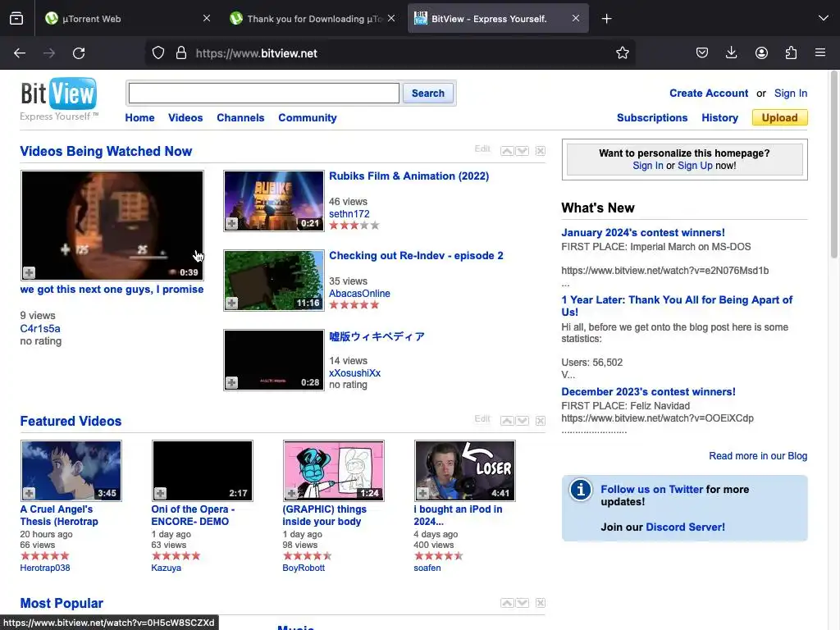
Task: Add iPod in 2024 video to quicklist
Action: point(422,493)
